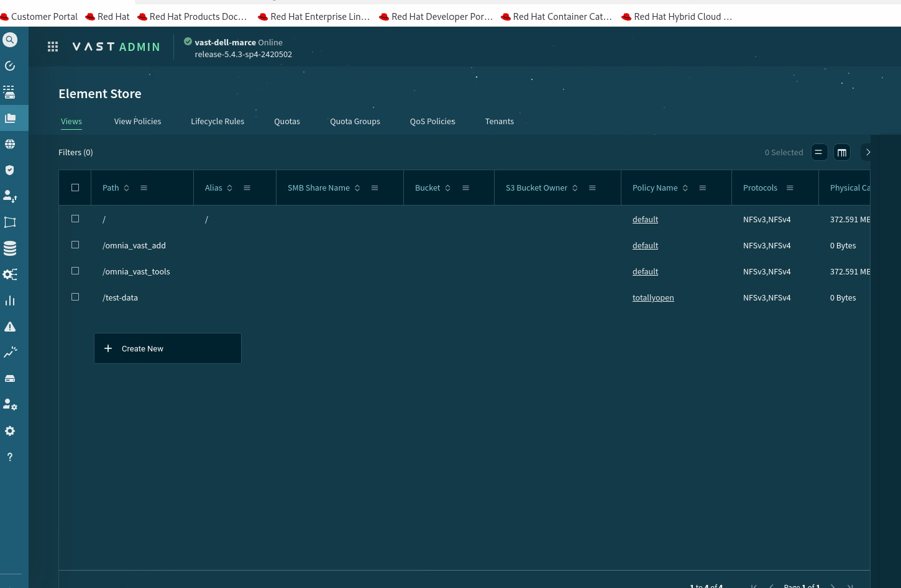Viewport: 901px width, 588px height.
Task: Sort by S3 Bucket Owner arrows
Action: click(575, 188)
